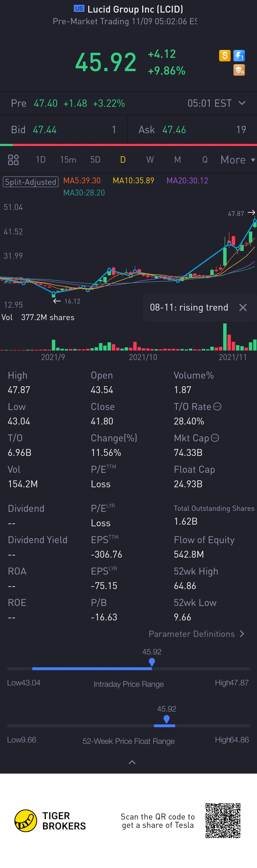
Task: Collapse the stock details panel
Action: pos(132,762)
